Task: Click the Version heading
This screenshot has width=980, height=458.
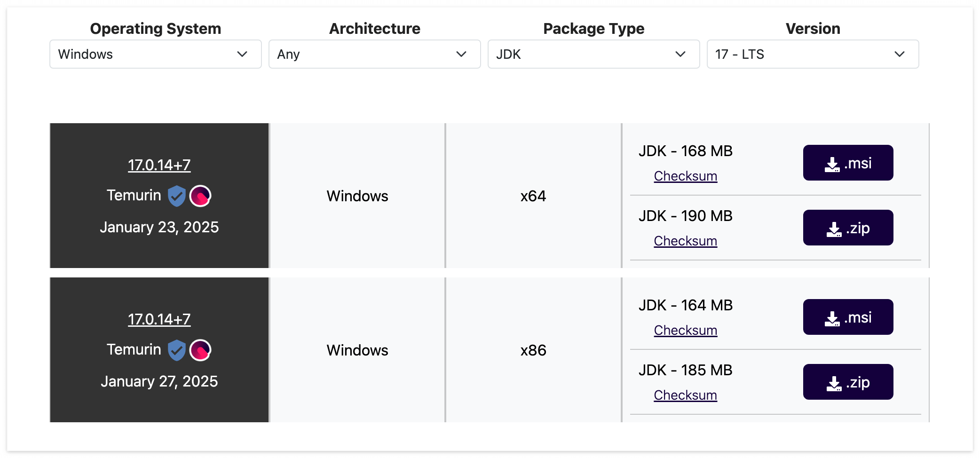Action: 813,29
